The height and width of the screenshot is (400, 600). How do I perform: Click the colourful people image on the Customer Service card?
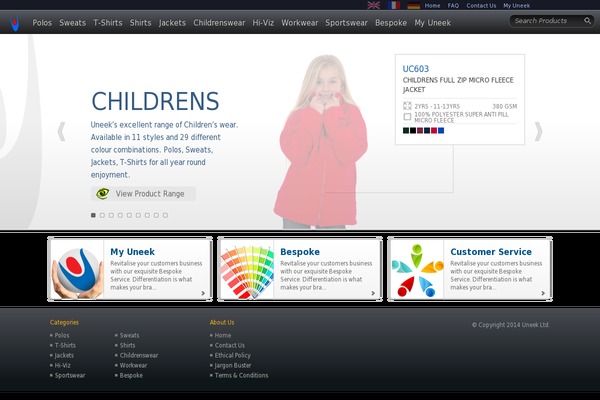[x=417, y=269]
